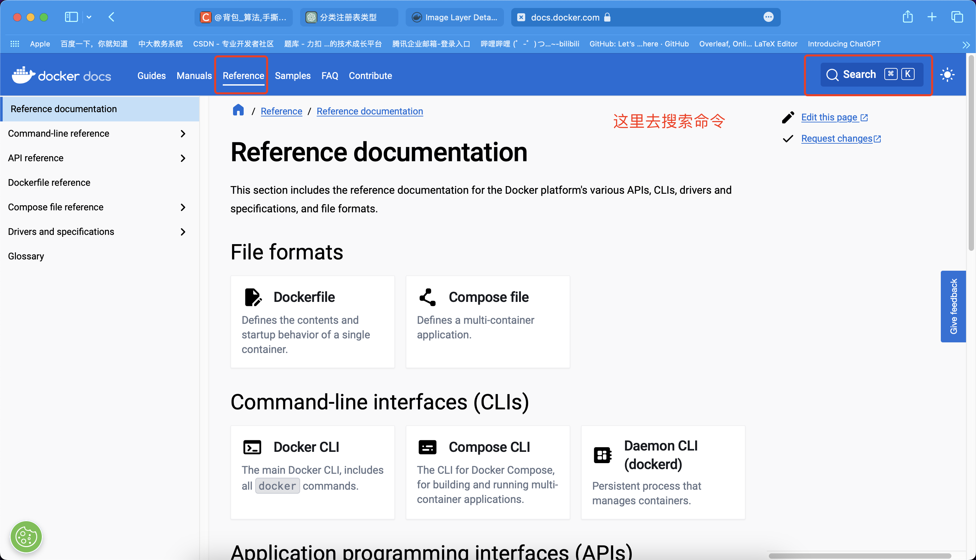Screen dimensions: 976x560
Task: Open the Samples nav tab
Action: [292, 76]
